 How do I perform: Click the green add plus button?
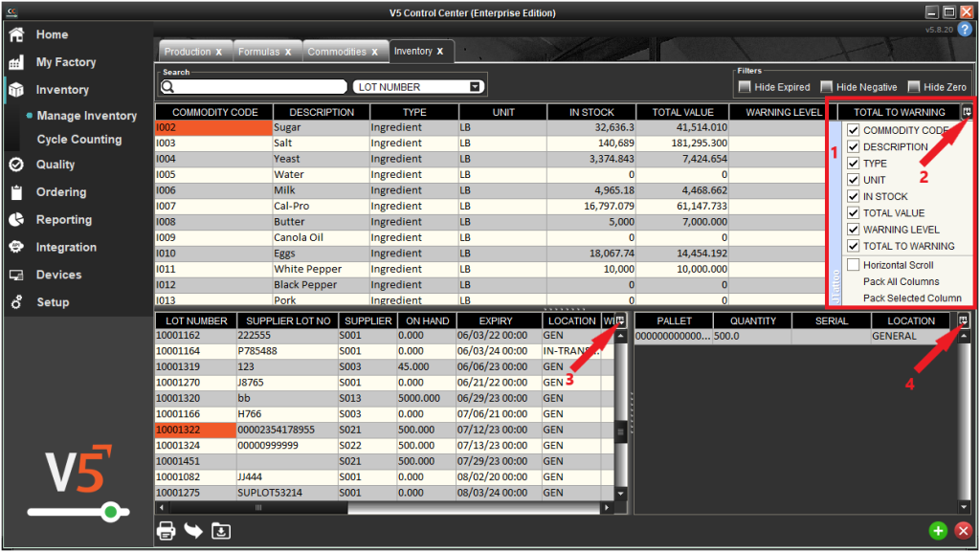(938, 531)
